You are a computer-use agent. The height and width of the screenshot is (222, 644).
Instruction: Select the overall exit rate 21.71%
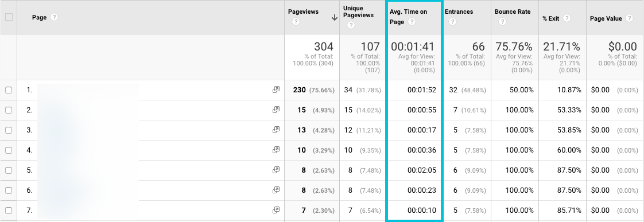[562, 46]
